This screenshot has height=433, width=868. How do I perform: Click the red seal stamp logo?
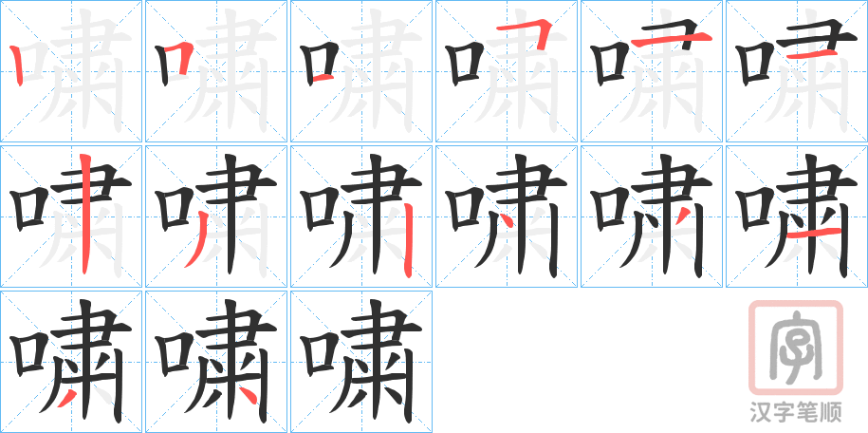[796, 348]
